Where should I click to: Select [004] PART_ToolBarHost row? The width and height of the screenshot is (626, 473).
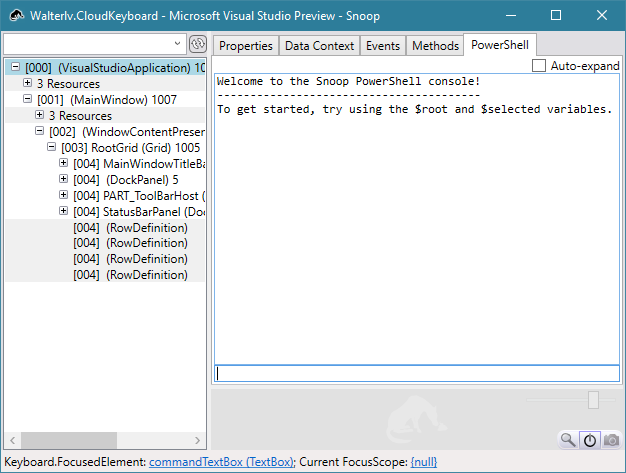pos(139,196)
